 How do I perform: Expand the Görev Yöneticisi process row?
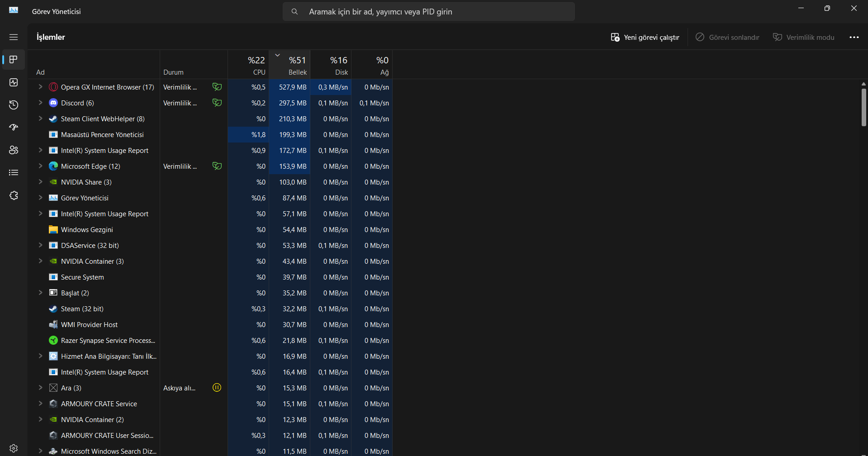pos(40,198)
